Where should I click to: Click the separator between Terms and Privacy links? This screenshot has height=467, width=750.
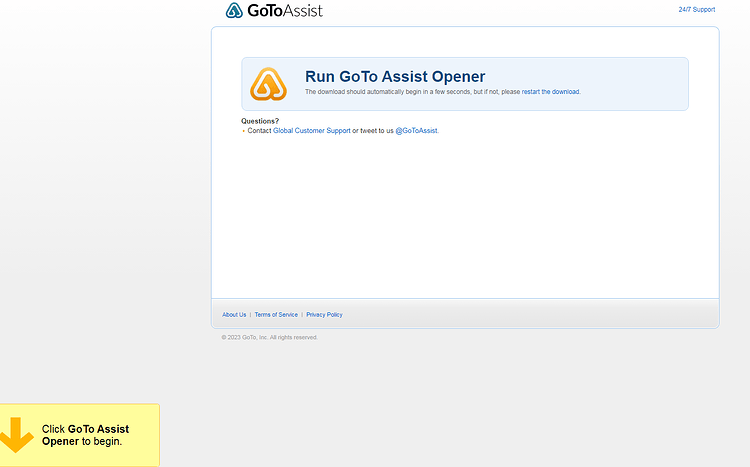click(x=302, y=315)
